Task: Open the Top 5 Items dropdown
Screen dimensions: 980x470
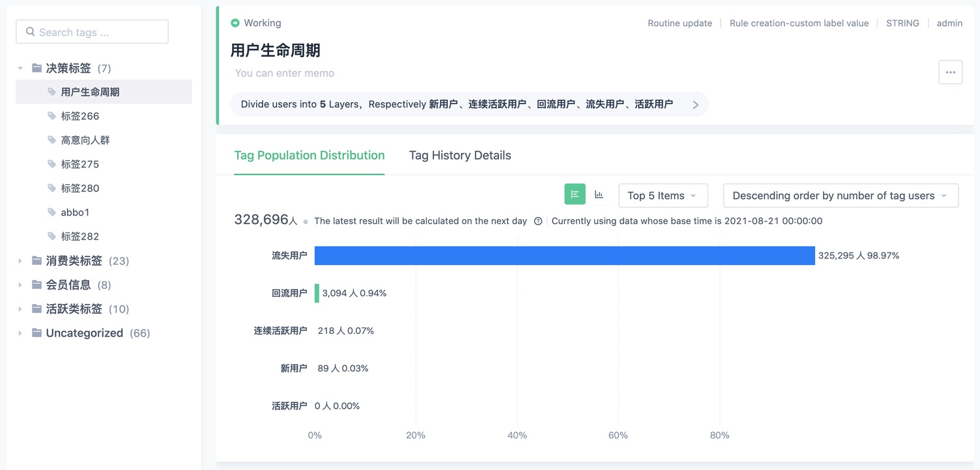Action: click(663, 195)
